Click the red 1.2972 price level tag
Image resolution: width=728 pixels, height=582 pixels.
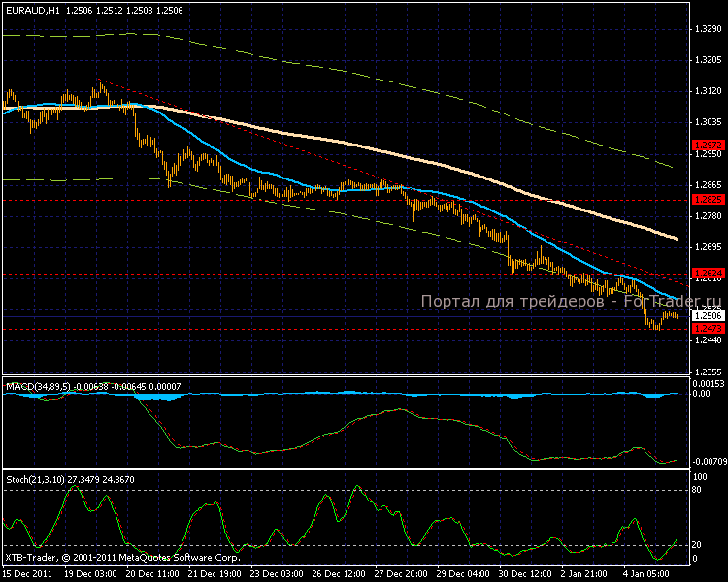click(706, 145)
